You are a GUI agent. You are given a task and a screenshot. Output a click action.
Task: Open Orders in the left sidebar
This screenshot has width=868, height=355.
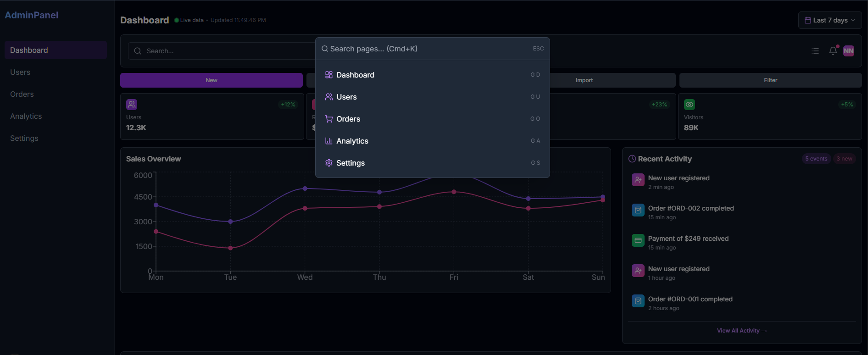point(22,94)
